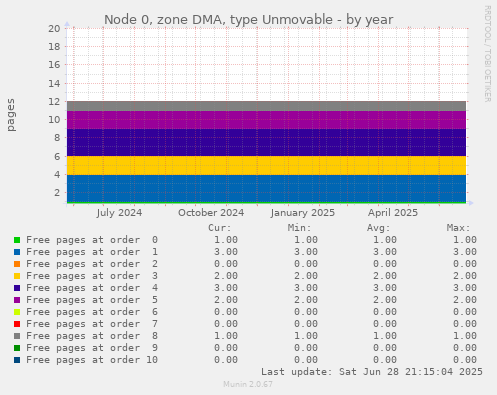Click the purple band in the graph
The image size is (497, 395).
[266, 120]
